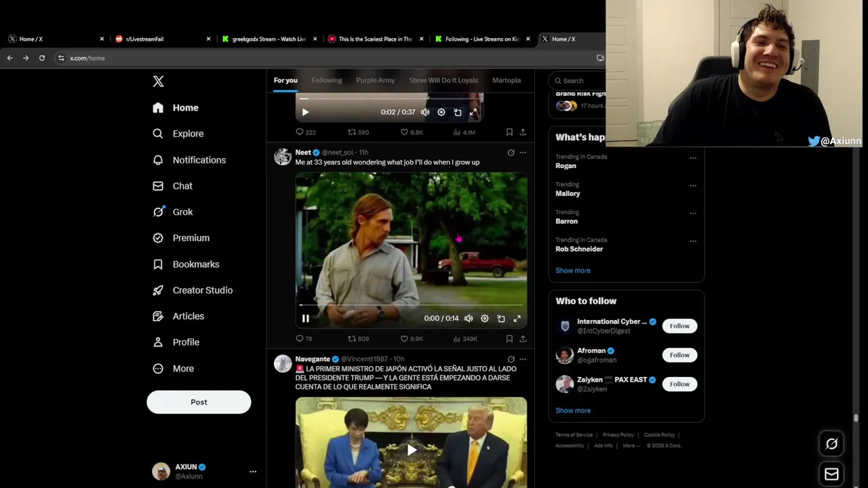Enter fullscreen on Neet's video

pos(517,319)
